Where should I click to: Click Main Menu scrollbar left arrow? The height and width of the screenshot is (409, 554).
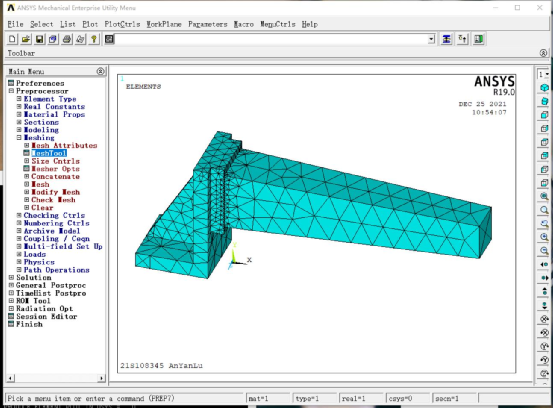(x=11, y=378)
